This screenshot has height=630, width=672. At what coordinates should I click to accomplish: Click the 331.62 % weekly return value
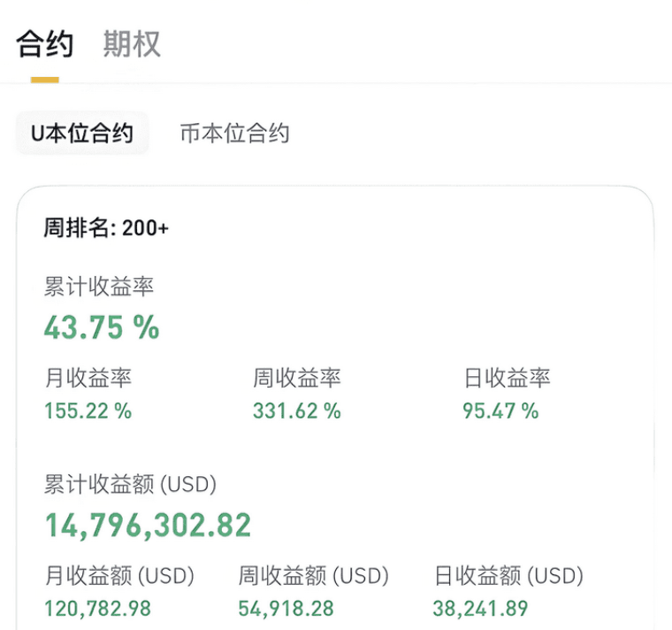click(x=296, y=411)
